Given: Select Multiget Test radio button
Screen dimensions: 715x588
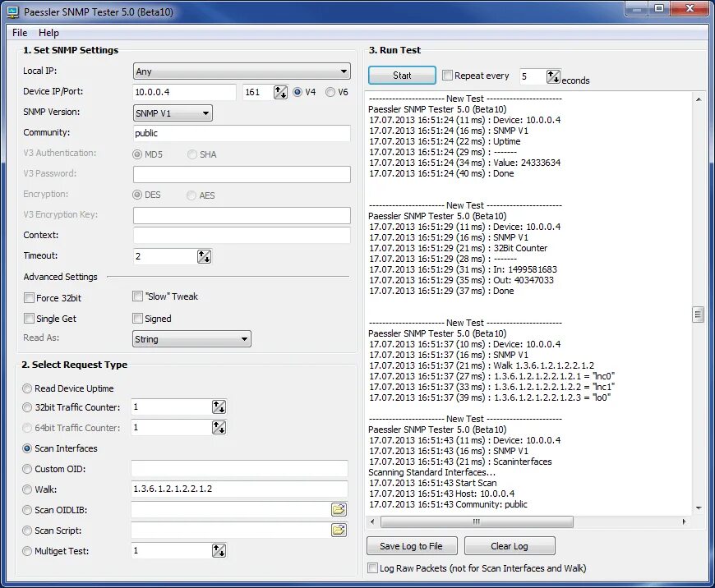Looking at the screenshot, I should pos(27,551).
